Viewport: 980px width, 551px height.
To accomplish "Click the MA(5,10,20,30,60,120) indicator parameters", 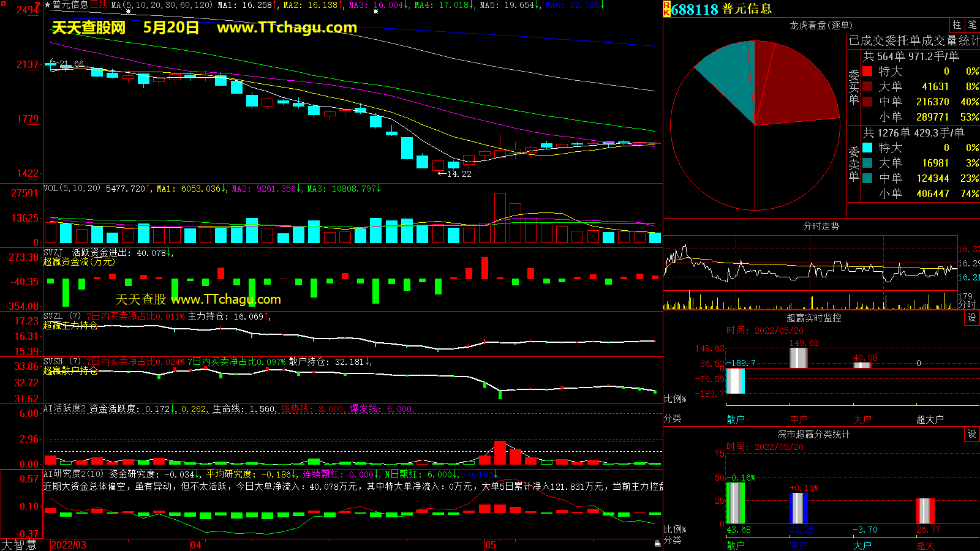I will [162, 5].
